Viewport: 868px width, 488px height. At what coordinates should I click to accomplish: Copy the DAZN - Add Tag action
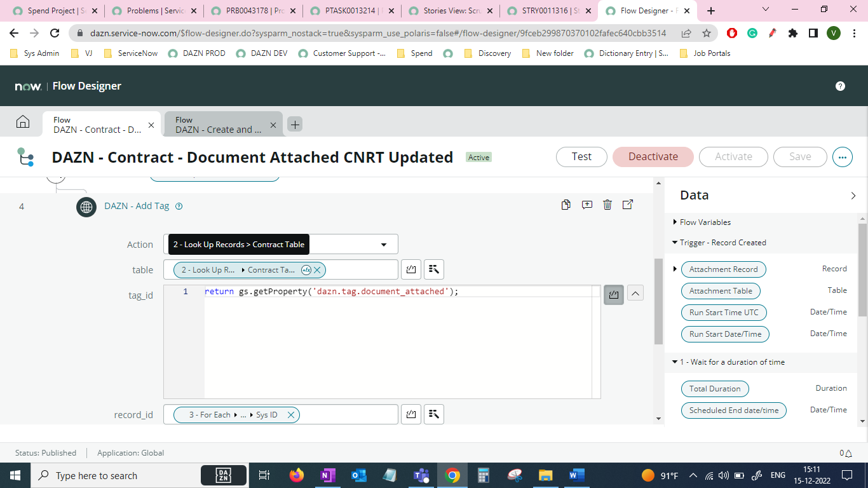tap(566, 205)
